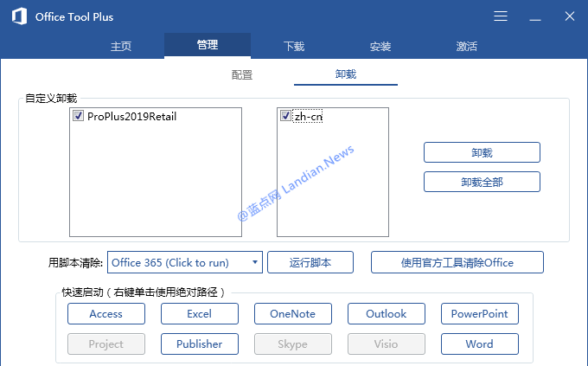Expand the Office 365 (Click to run) dropdown
588x366 pixels.
tap(185, 262)
